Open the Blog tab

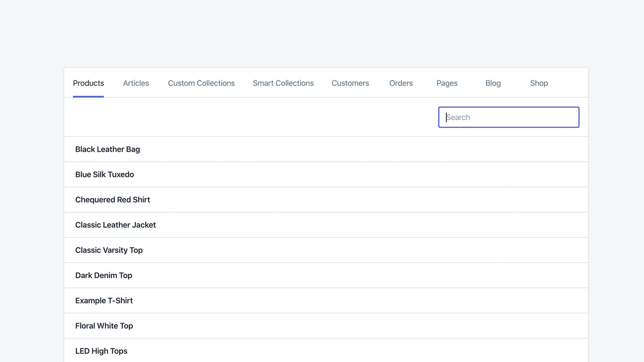click(x=493, y=83)
